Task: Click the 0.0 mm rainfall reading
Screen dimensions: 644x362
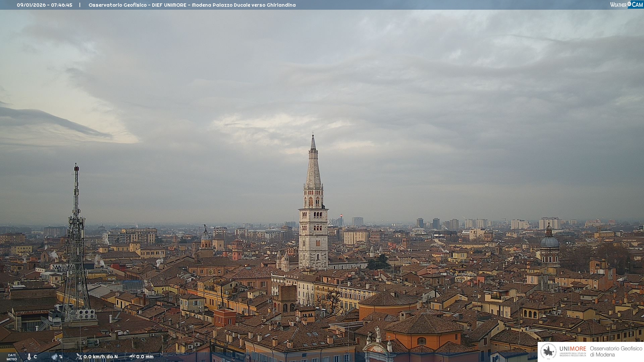Action: tap(145, 357)
